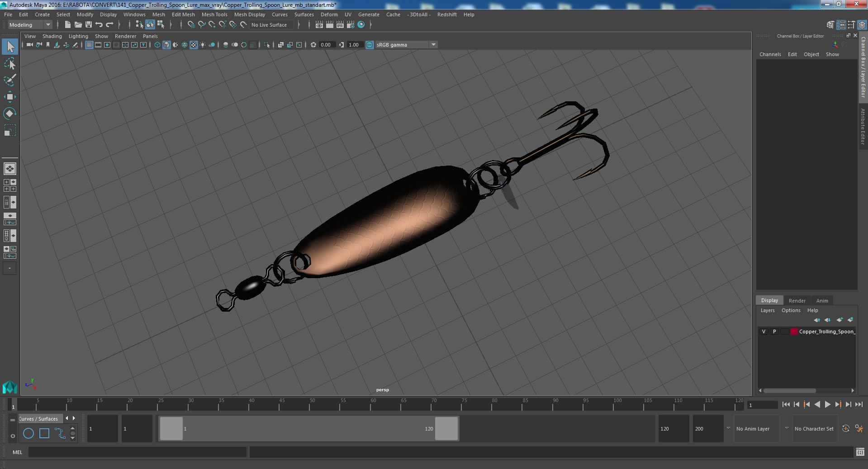Toggle layer visibility V box
This screenshot has height=469, width=868.
(x=764, y=332)
